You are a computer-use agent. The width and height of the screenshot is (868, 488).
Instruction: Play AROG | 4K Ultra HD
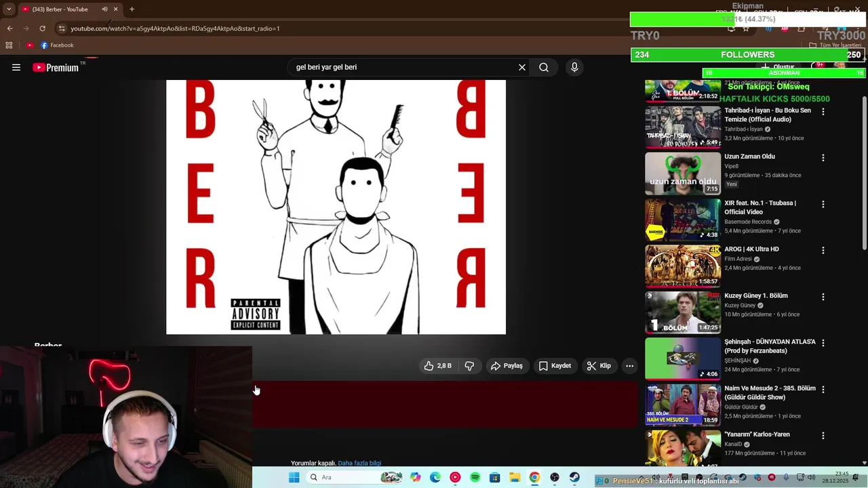(751, 249)
